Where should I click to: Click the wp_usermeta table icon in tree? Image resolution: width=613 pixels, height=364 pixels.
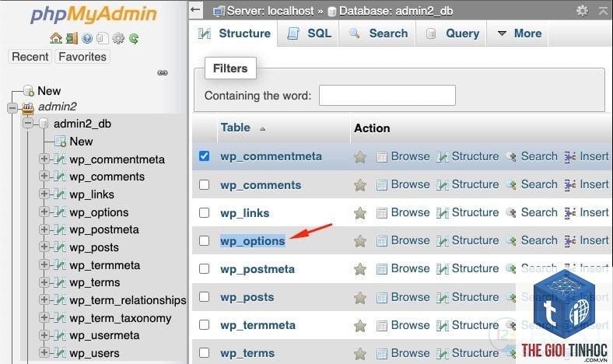(x=59, y=335)
